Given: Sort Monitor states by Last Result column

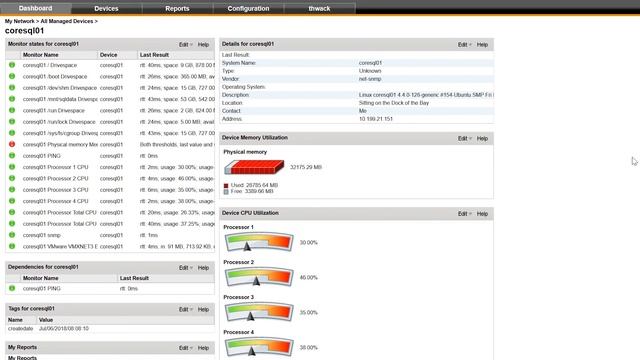Looking at the screenshot, I should [x=154, y=55].
